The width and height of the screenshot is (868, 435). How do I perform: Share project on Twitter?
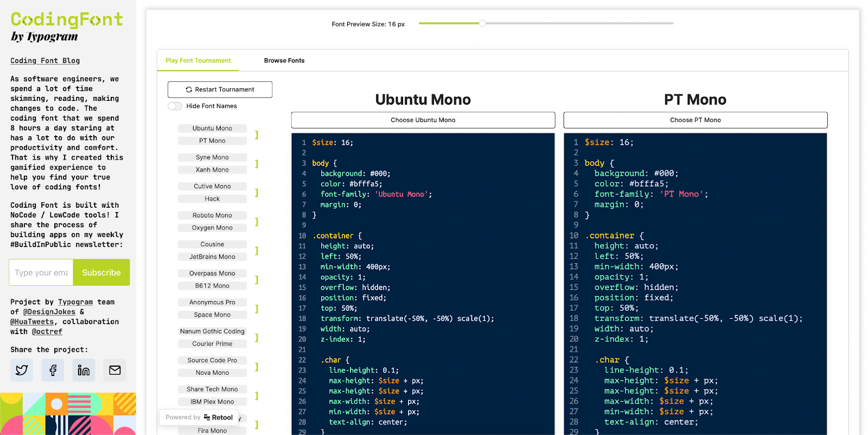point(22,370)
